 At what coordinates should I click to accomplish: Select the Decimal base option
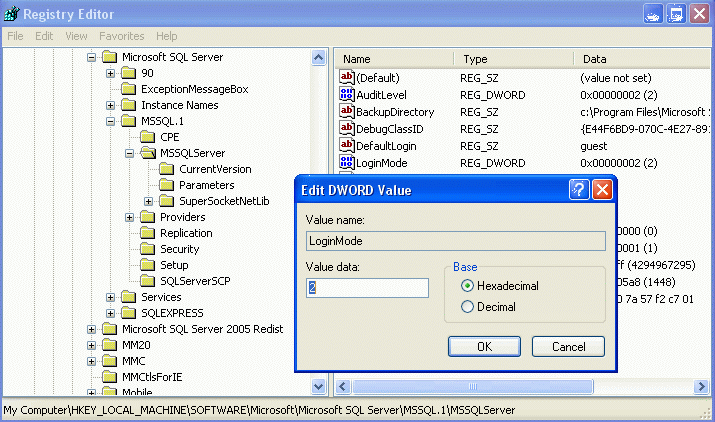[x=467, y=307]
